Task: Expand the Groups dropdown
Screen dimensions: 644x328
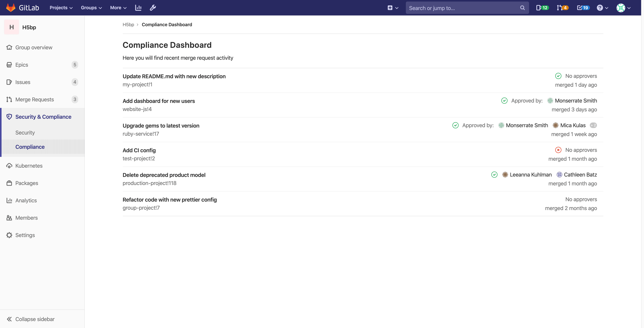Action: tap(91, 8)
